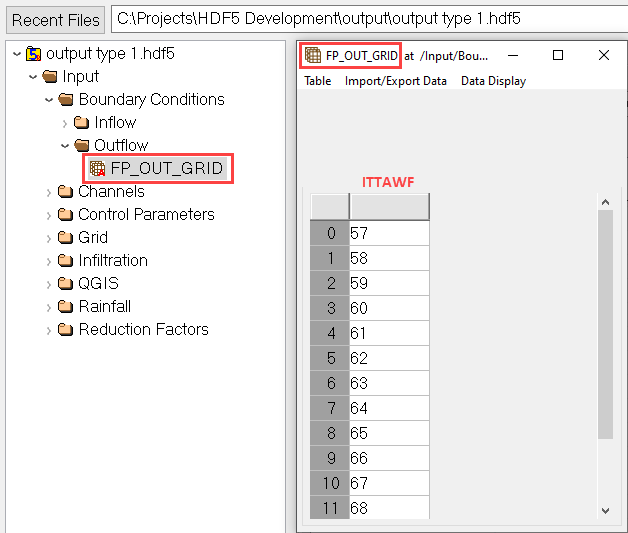Open the Import/Export Data menu
This screenshot has height=533, width=628.
(395, 81)
